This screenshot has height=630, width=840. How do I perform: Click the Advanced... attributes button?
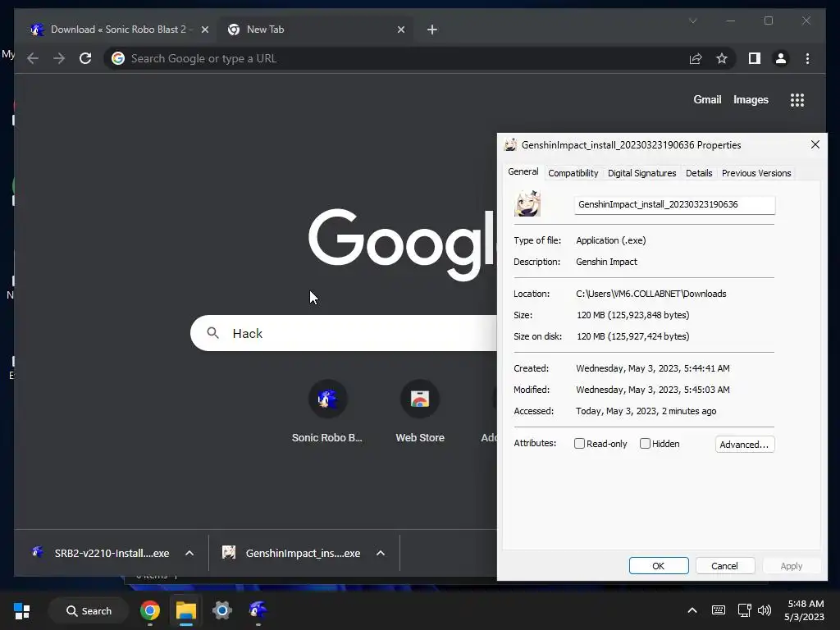tap(745, 444)
